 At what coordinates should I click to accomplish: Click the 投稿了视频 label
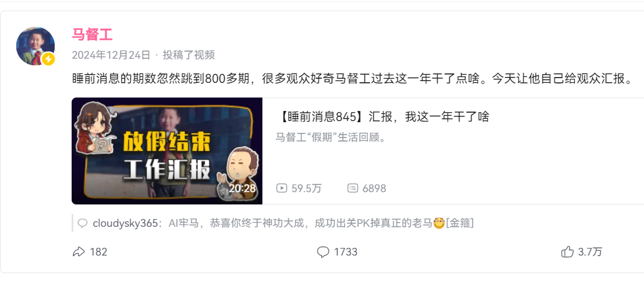coord(188,55)
